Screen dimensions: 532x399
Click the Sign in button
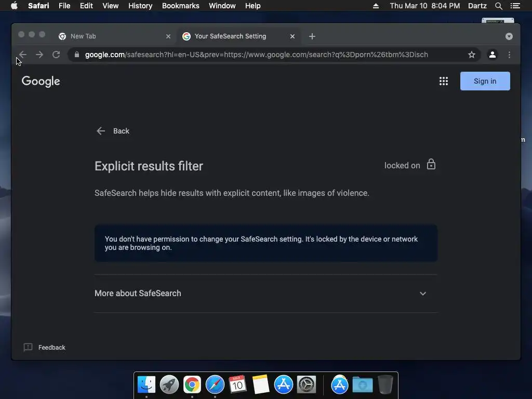[x=485, y=81]
